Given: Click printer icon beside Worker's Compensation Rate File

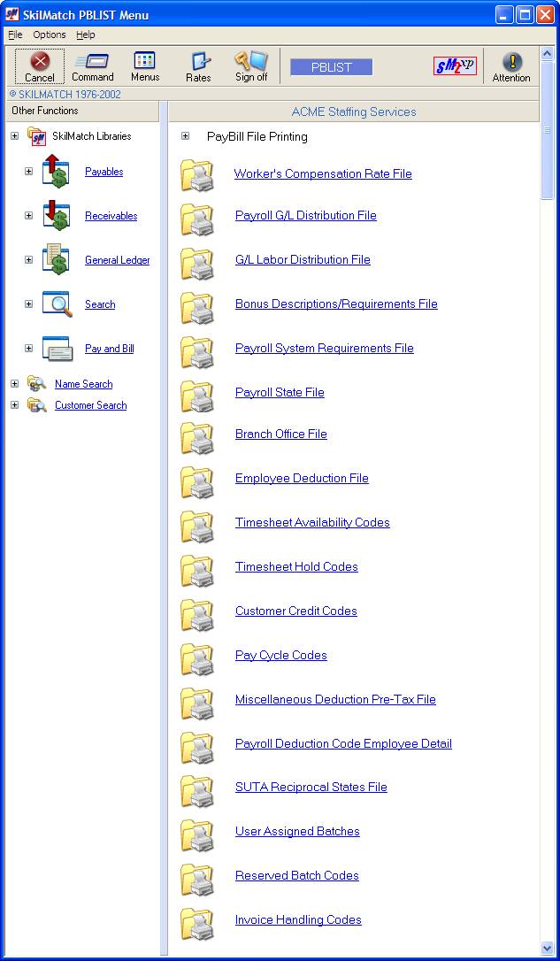Looking at the screenshot, I should (197, 175).
